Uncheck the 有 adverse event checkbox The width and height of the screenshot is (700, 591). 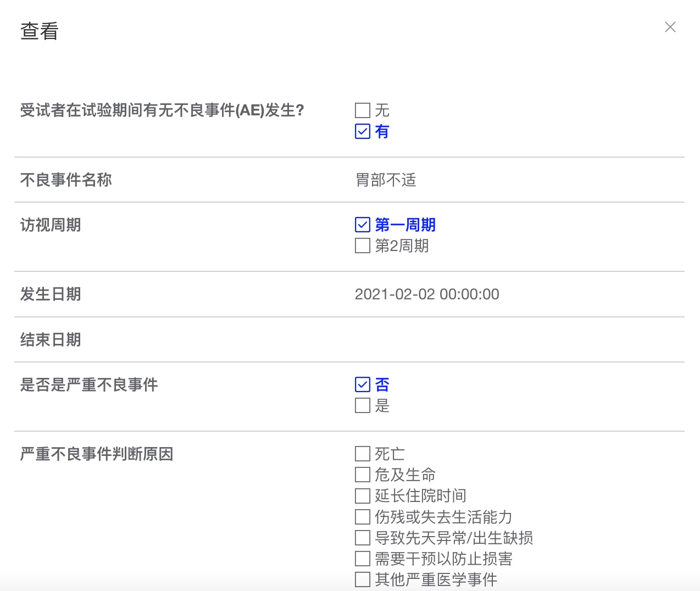[x=363, y=132]
